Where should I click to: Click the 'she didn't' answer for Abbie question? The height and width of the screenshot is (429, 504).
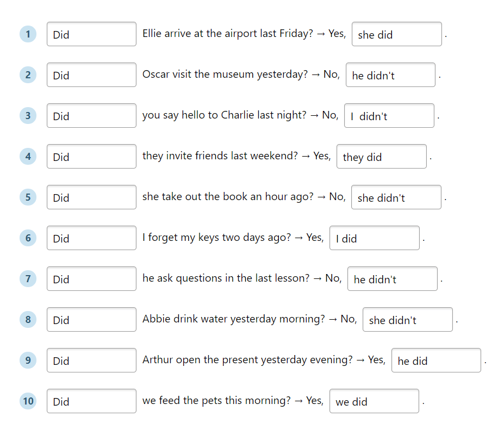tap(408, 320)
